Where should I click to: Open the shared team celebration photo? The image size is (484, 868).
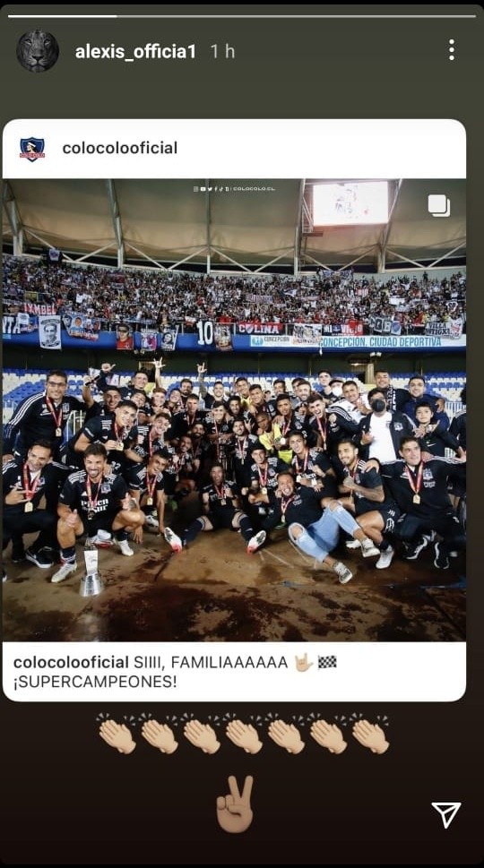(x=234, y=409)
